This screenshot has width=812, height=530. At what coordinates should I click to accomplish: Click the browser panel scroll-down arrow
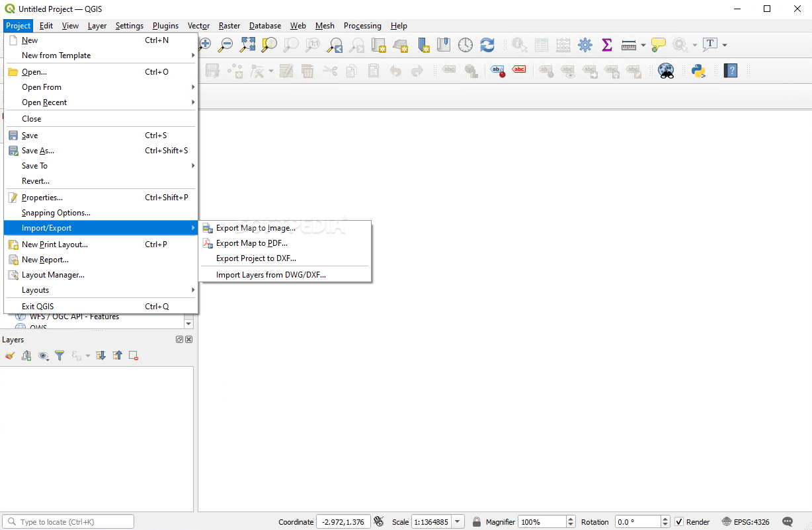188,324
